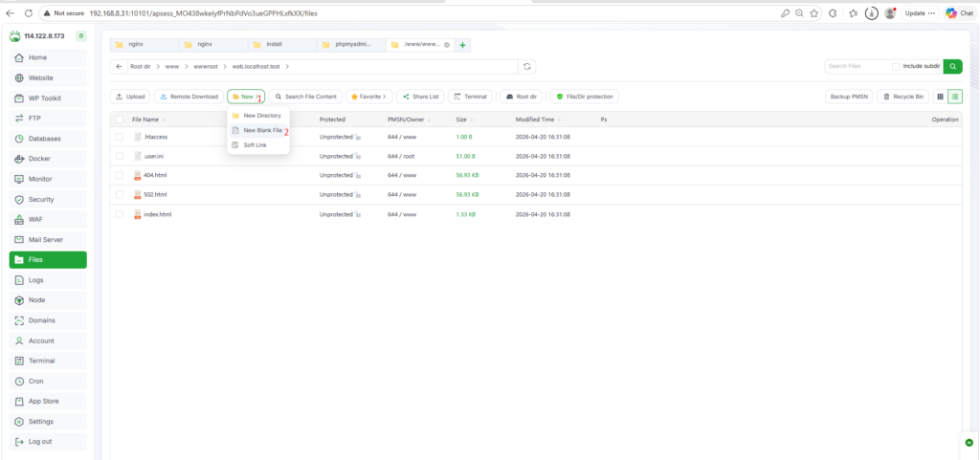Choose New Blank File from menu

262,130
